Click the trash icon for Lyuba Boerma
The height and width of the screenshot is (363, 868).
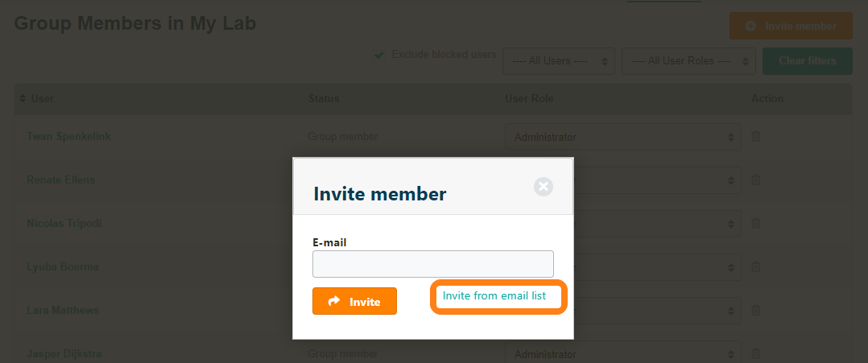tap(755, 266)
